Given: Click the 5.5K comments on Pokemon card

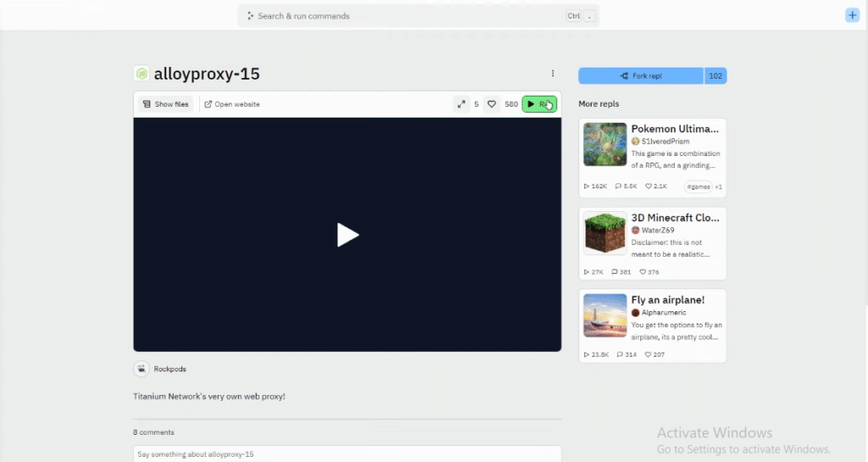Looking at the screenshot, I should pyautogui.click(x=626, y=186).
